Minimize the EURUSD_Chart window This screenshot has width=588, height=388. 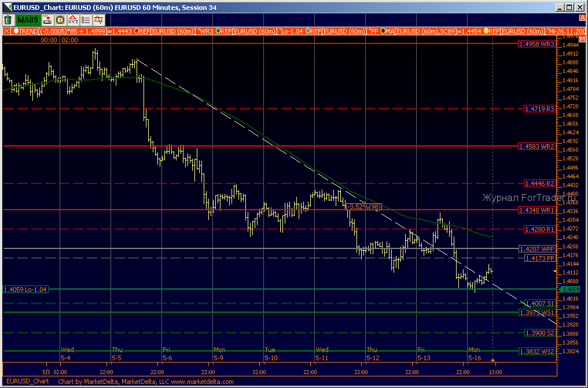point(560,8)
